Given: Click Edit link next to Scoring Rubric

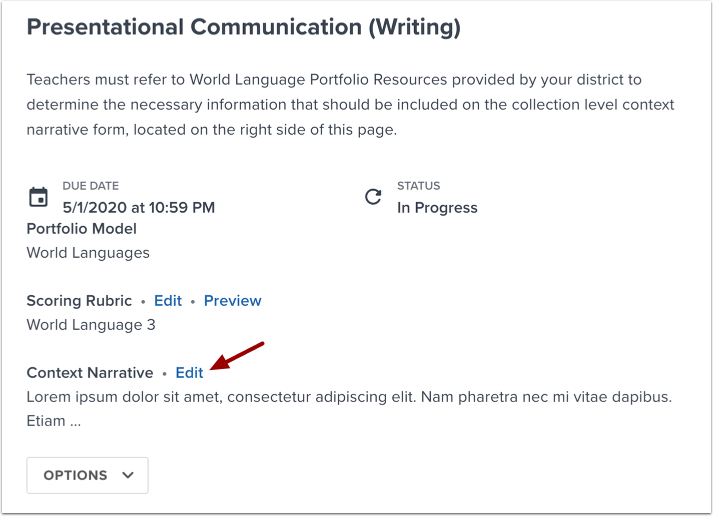Looking at the screenshot, I should coord(168,301).
